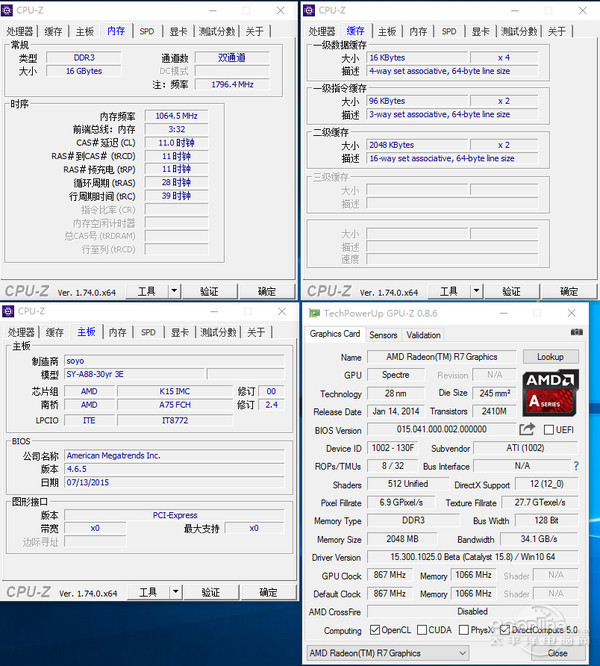
Task: Click the AMD A-Series logo
Action: point(551,394)
